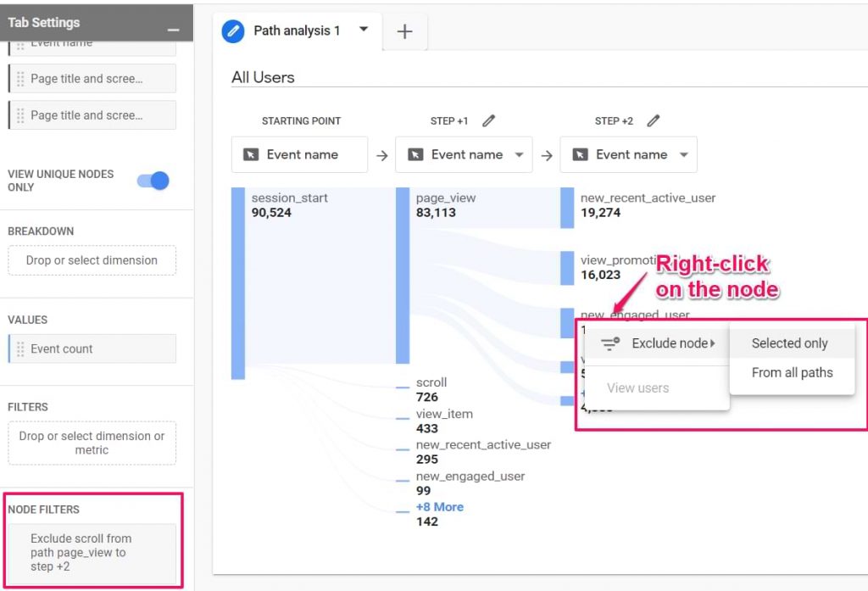Click the node icon in STEP +1 Event name selector
The height and width of the screenshot is (591, 868).
(x=415, y=154)
